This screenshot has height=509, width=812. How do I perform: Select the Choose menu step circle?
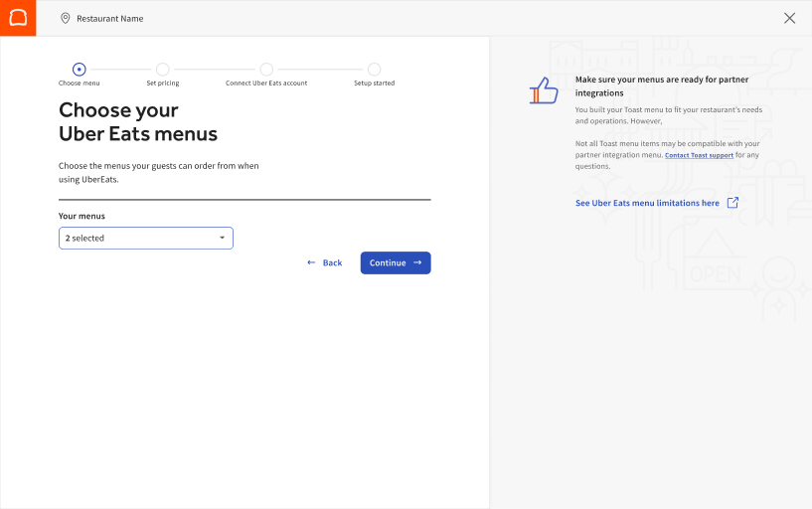[x=80, y=70]
